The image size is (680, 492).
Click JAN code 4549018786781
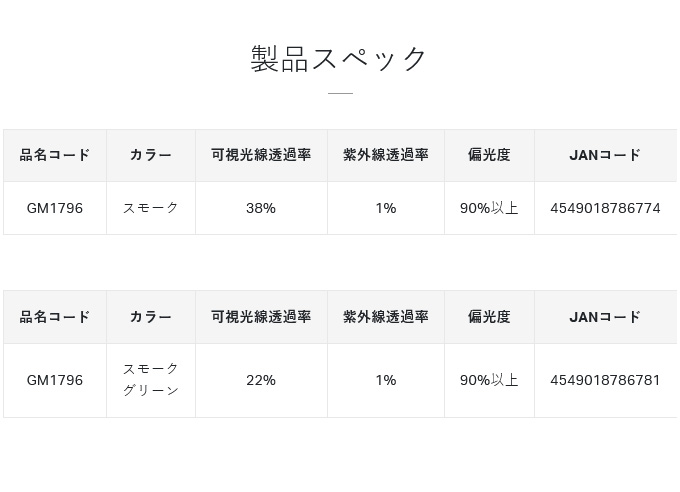coord(605,380)
